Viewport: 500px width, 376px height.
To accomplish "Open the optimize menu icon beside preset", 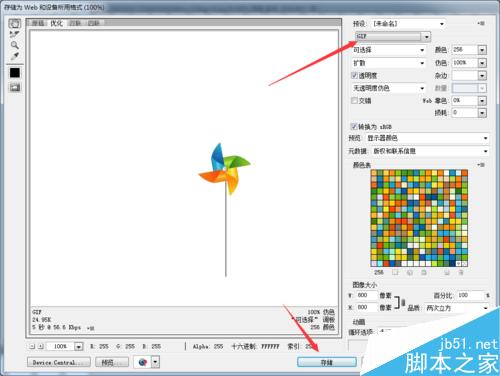I will pos(481,23).
